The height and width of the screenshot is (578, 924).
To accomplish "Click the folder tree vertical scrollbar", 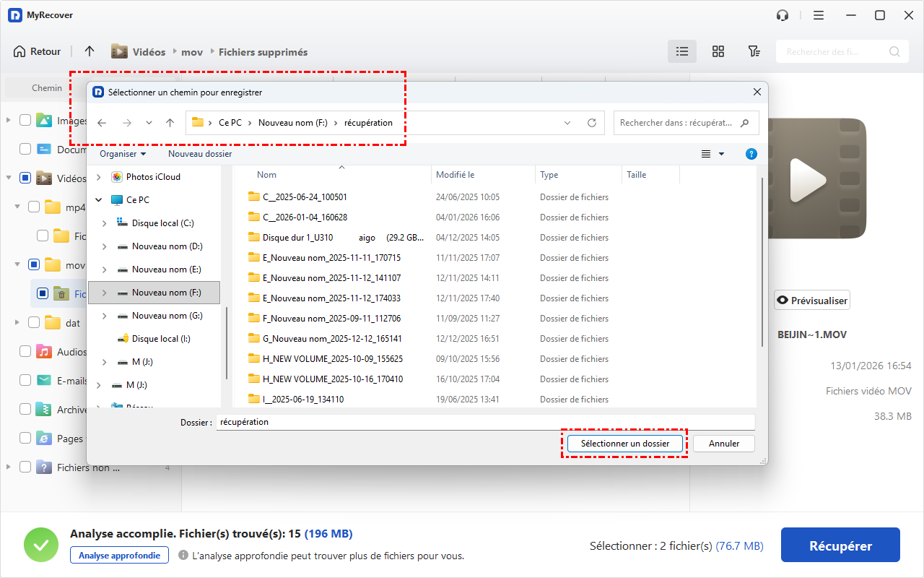I will (227, 343).
